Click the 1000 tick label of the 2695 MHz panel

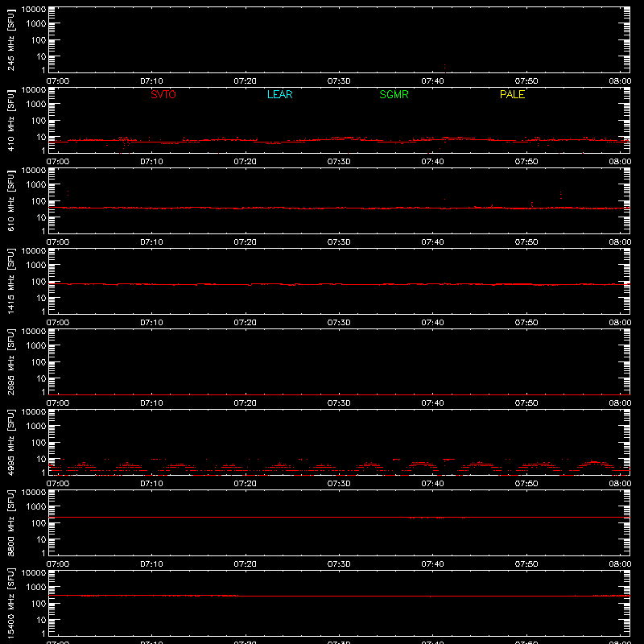[x=36, y=346]
